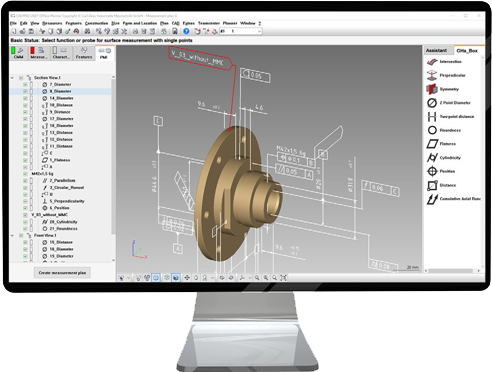Toggle checkbox next to 7_Diameter
Image resolution: width=492 pixels, height=372 pixels.
(x=25, y=84)
